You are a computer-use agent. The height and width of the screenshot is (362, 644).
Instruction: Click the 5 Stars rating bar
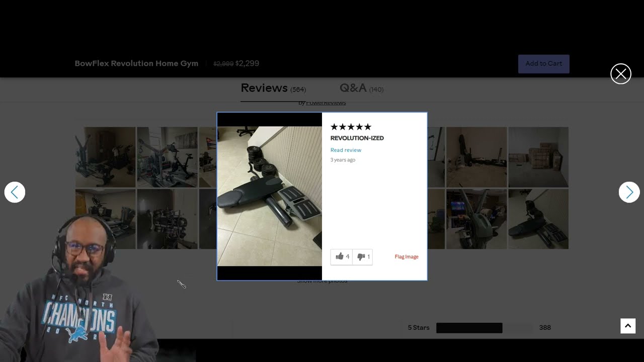click(x=484, y=328)
